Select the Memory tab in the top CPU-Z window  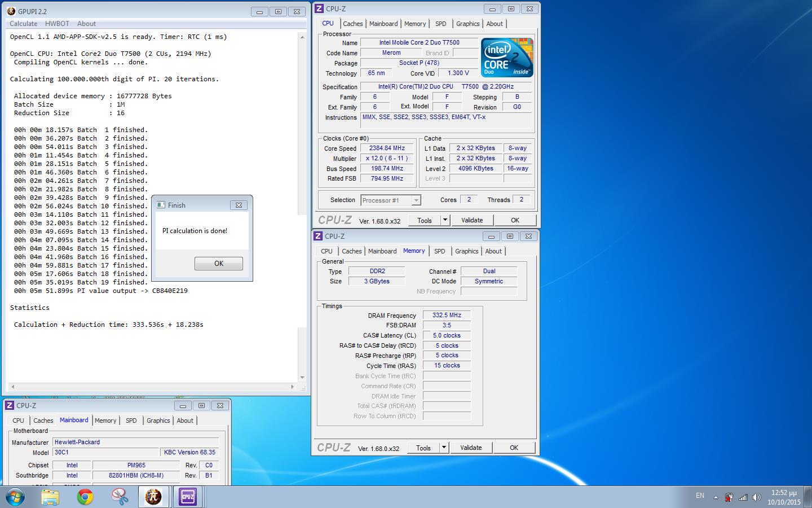point(415,24)
